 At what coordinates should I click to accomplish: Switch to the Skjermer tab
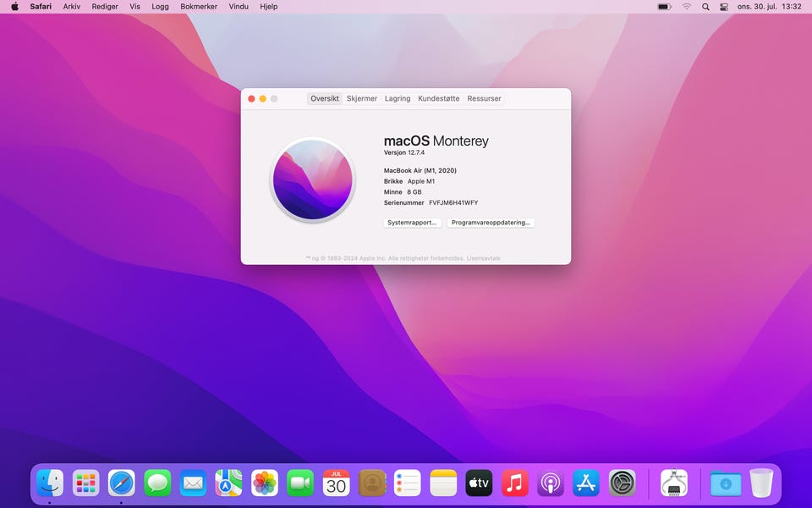coord(362,98)
